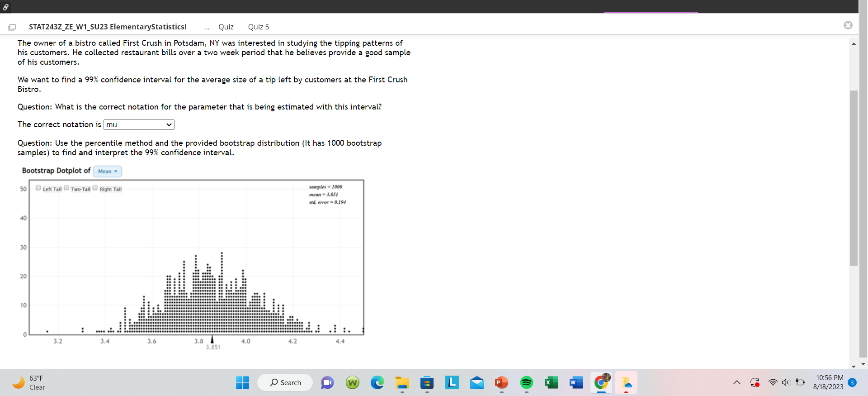The width and height of the screenshot is (868, 396).
Task: Tick the Two-Tail checkbox
Action: coord(66,188)
